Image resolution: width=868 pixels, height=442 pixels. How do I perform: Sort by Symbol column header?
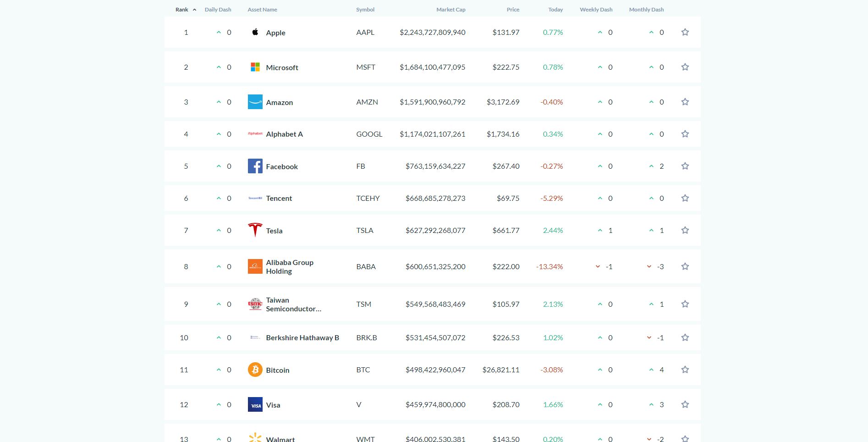coord(365,10)
